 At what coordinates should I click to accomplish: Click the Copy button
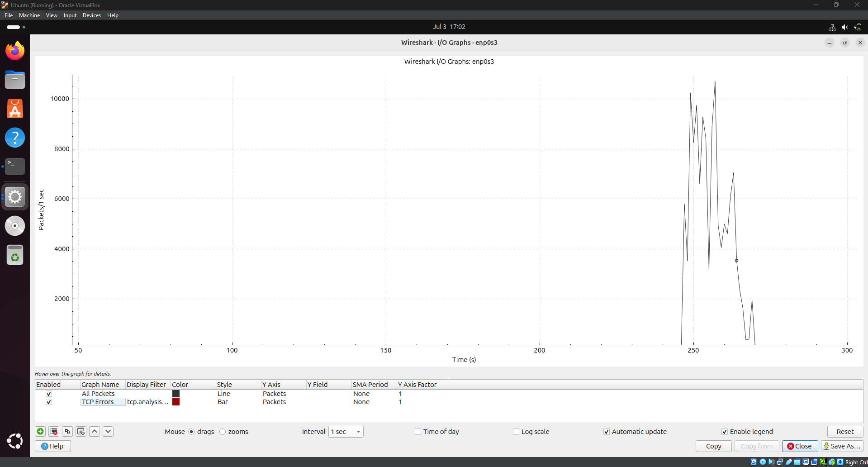(x=714, y=446)
